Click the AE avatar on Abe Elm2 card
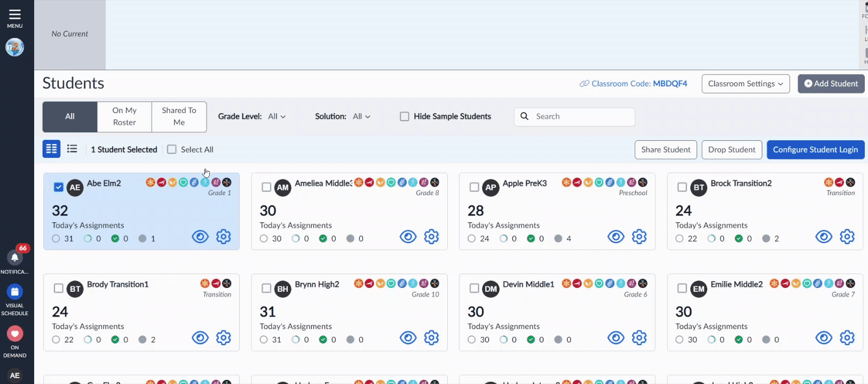Screen dimensions: 868x384 [75, 188]
